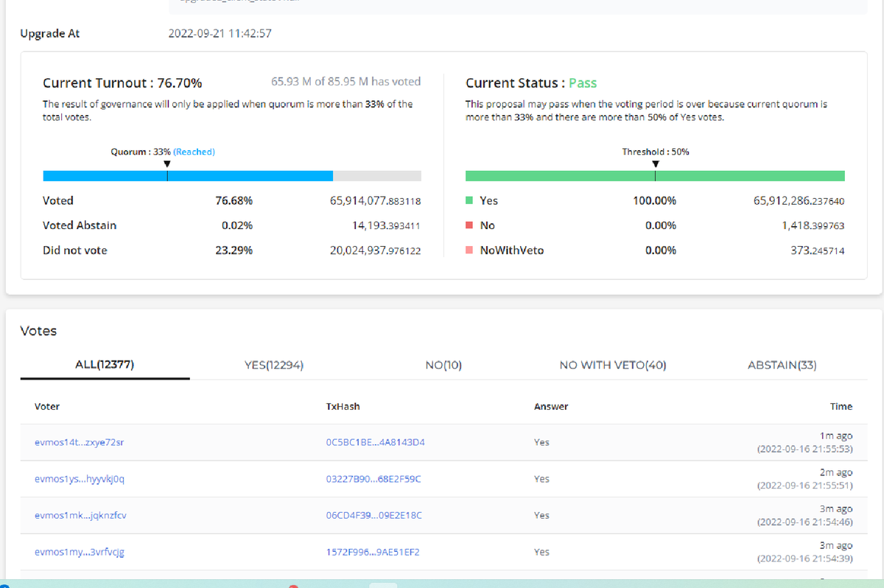Open transaction 1572F996...9AE51EF2

[373, 552]
